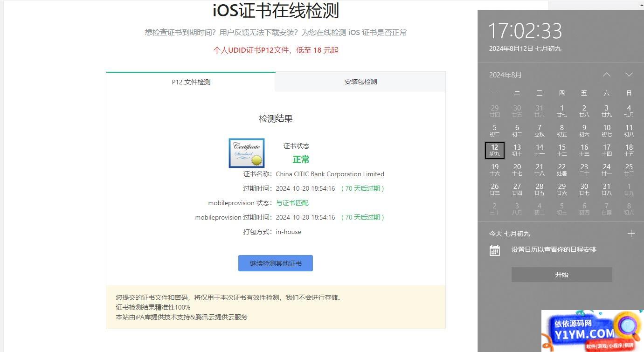644x352 pixels.
Task: Select August 1 in the calendar
Action: [x=561, y=111]
